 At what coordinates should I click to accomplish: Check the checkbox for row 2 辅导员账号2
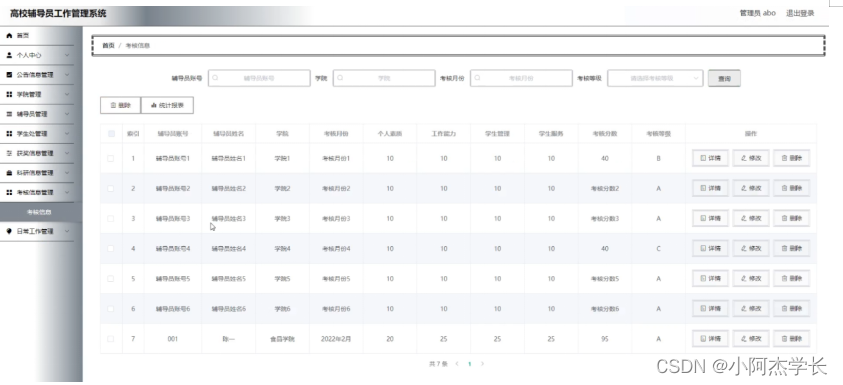tap(111, 189)
